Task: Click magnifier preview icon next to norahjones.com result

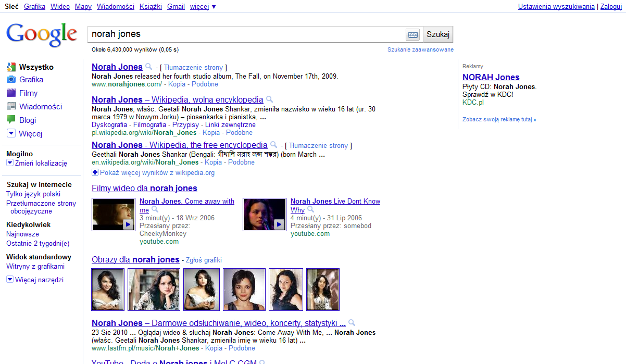Action: (x=148, y=67)
